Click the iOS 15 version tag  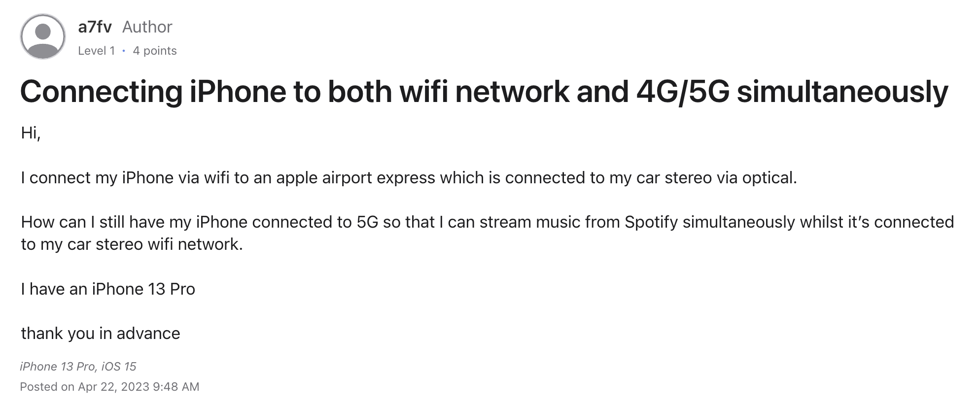coord(119,367)
